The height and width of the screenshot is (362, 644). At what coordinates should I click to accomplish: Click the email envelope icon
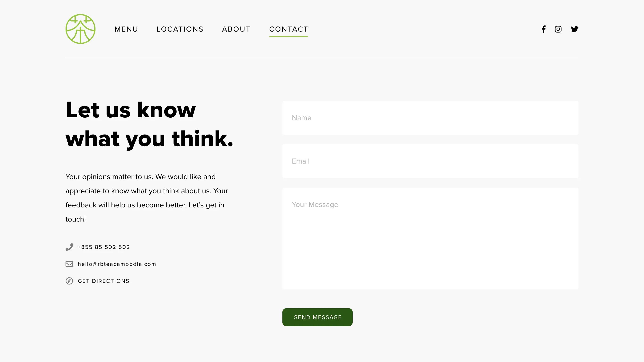point(70,264)
